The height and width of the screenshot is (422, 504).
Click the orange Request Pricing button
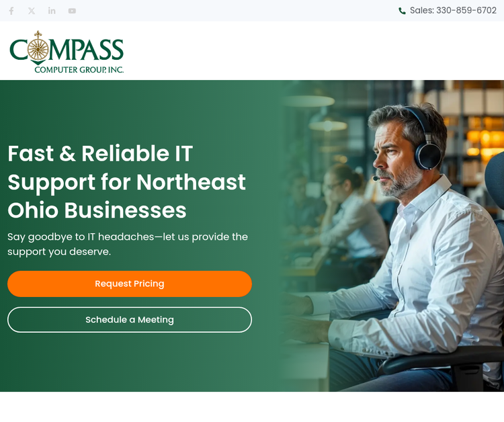click(x=130, y=284)
